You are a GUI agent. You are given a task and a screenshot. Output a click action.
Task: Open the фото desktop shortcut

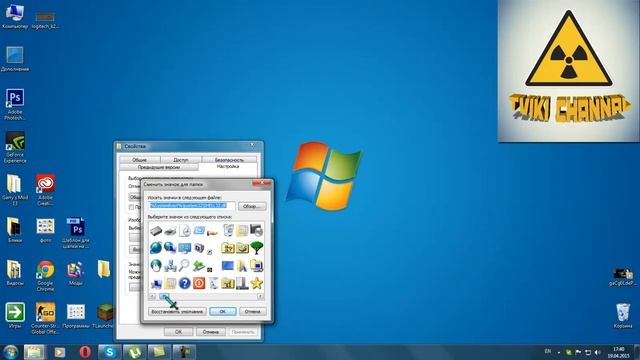(45, 231)
